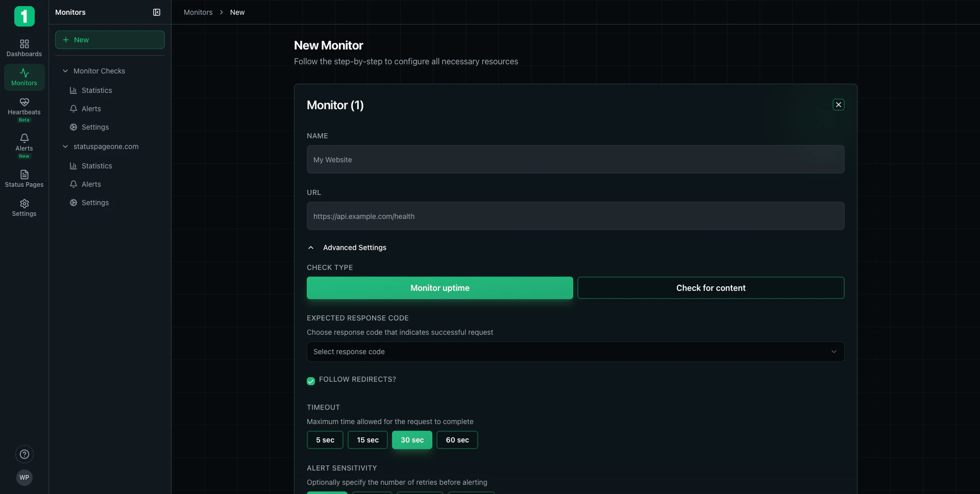
Task: Create a monitor with the New button
Action: pos(109,40)
